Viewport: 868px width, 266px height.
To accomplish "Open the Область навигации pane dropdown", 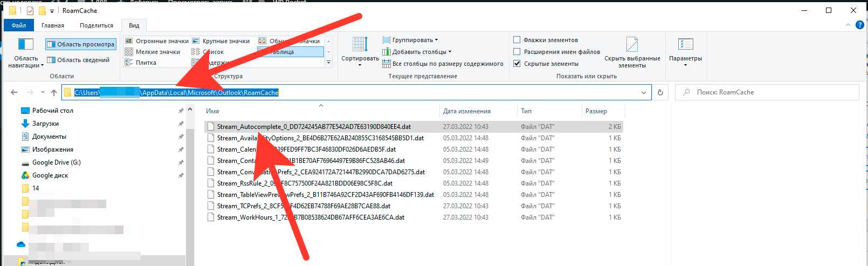I will click(x=25, y=54).
